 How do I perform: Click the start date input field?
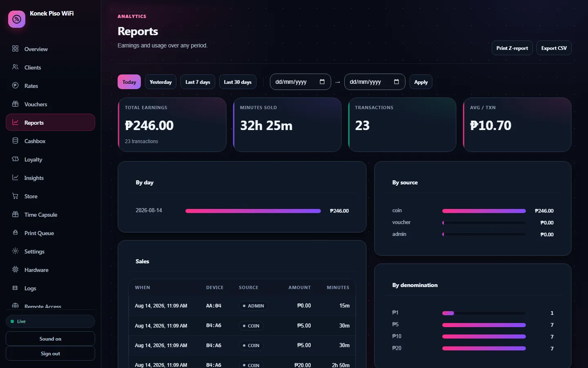pyautogui.click(x=300, y=82)
